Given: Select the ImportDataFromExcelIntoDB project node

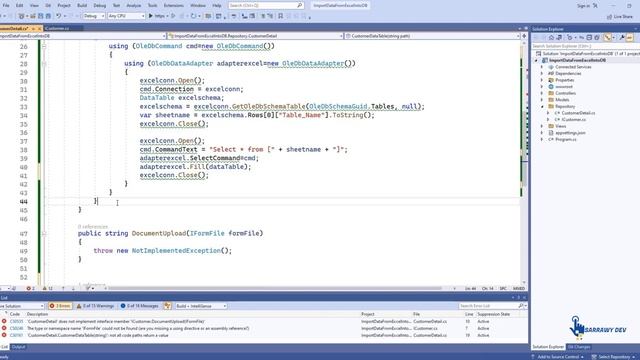Looking at the screenshot, I should (x=577, y=60).
